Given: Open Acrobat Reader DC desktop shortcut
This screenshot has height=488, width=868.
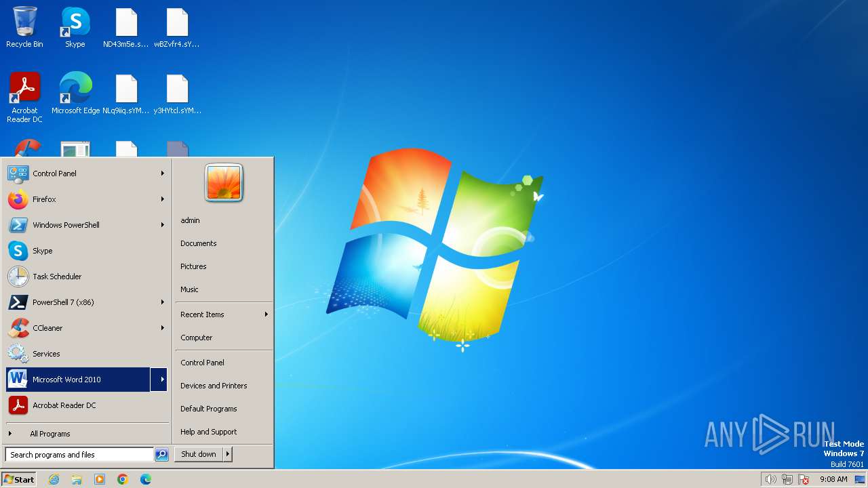Looking at the screenshot, I should coord(24,97).
